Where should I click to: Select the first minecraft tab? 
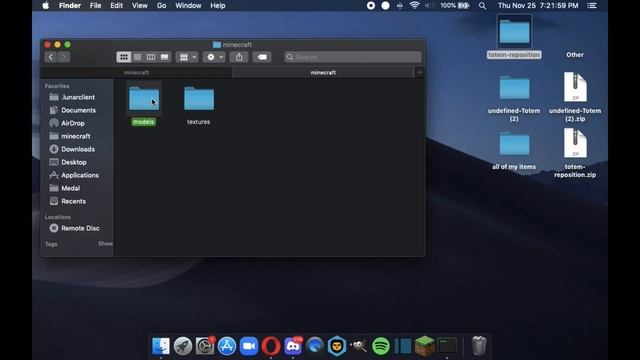[136, 73]
